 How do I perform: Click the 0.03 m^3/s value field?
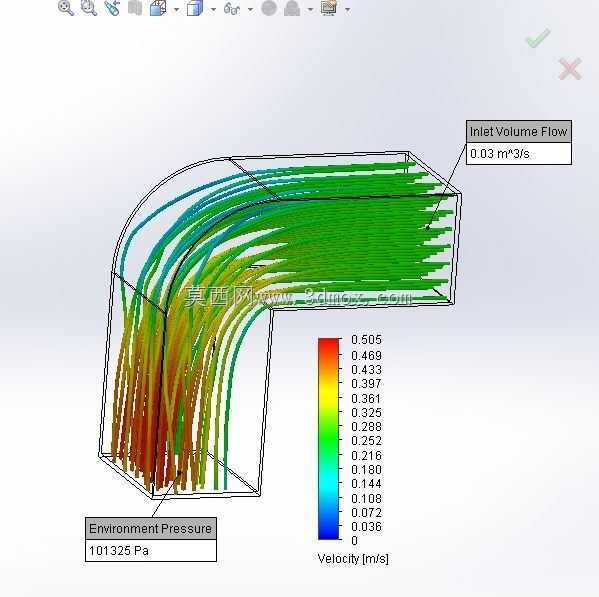pos(519,154)
